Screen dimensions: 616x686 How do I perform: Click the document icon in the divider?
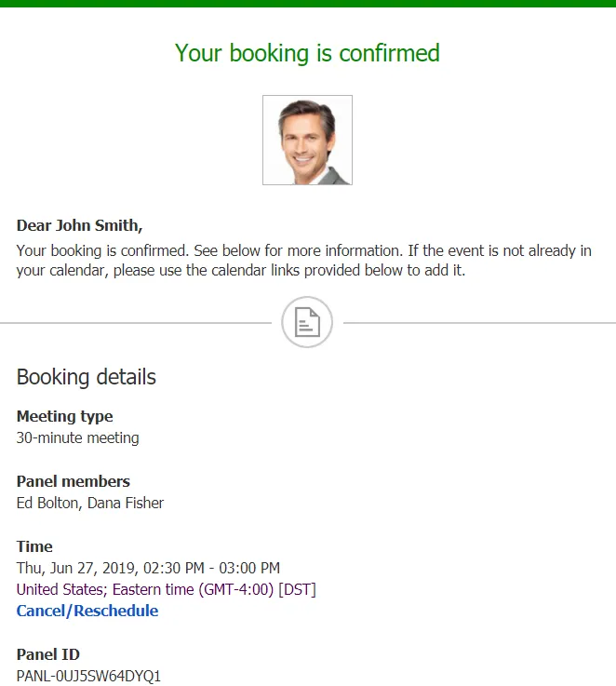(307, 322)
